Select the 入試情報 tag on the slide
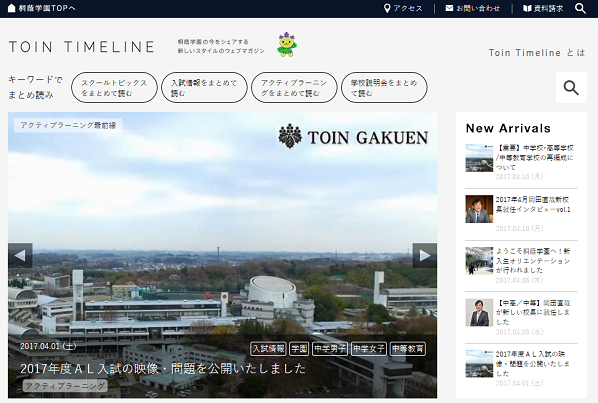This screenshot has width=598, height=403. [x=268, y=348]
